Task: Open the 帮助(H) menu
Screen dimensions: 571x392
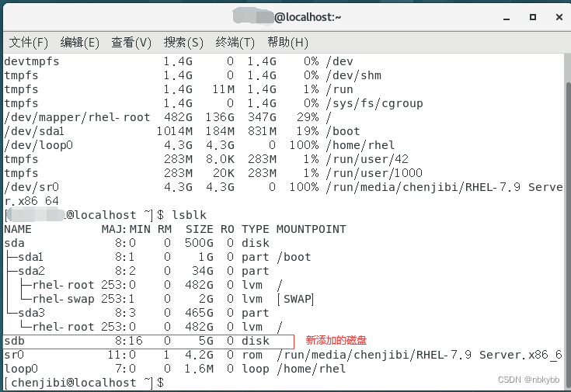Action: pos(287,43)
